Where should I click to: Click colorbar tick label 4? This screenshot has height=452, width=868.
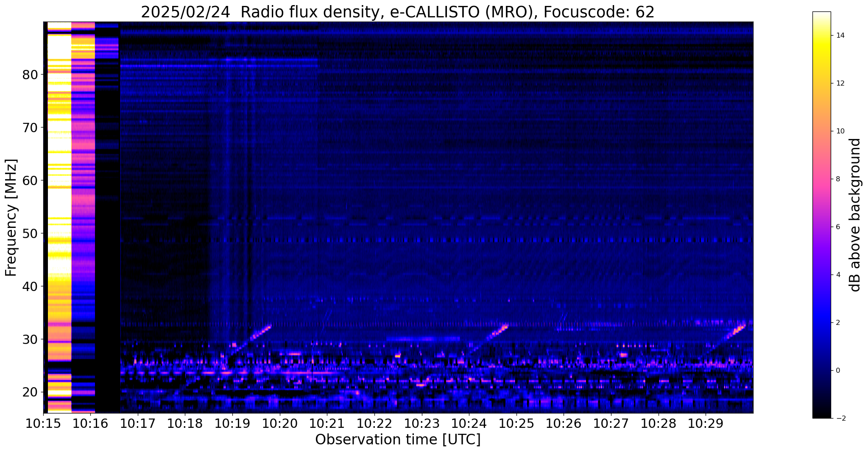click(837, 275)
